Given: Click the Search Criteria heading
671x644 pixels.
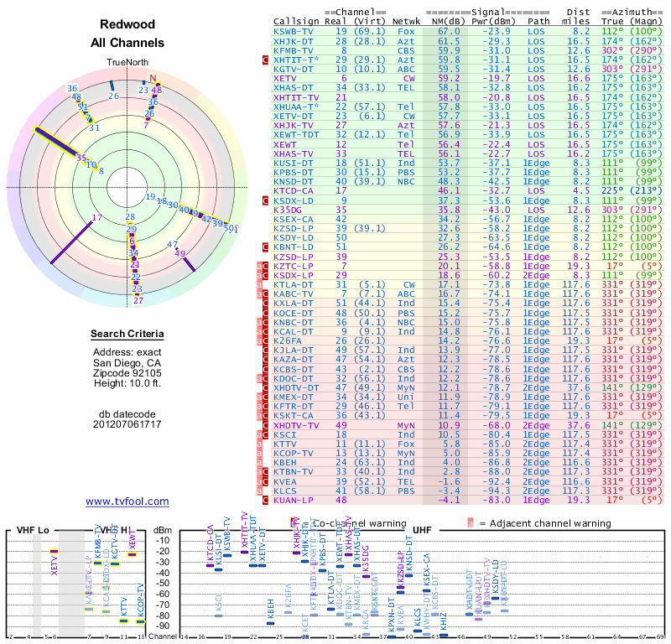Looking at the screenshot, I should (127, 334).
